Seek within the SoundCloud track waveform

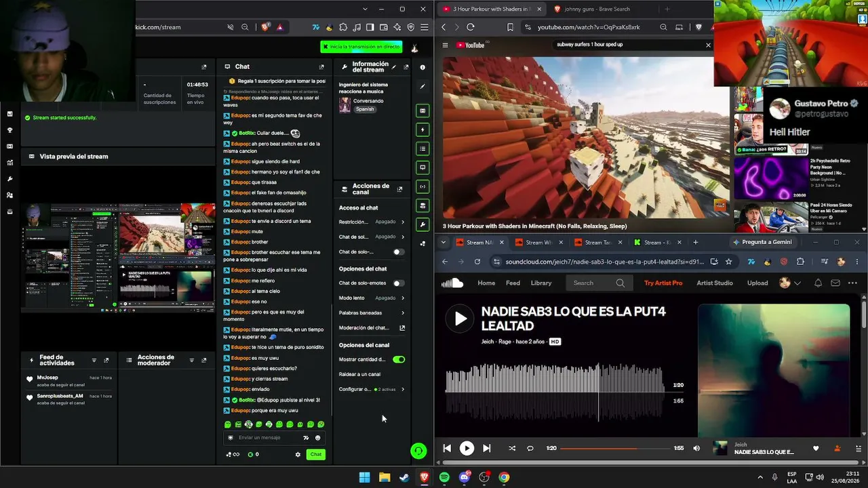pyautogui.click(x=555, y=393)
